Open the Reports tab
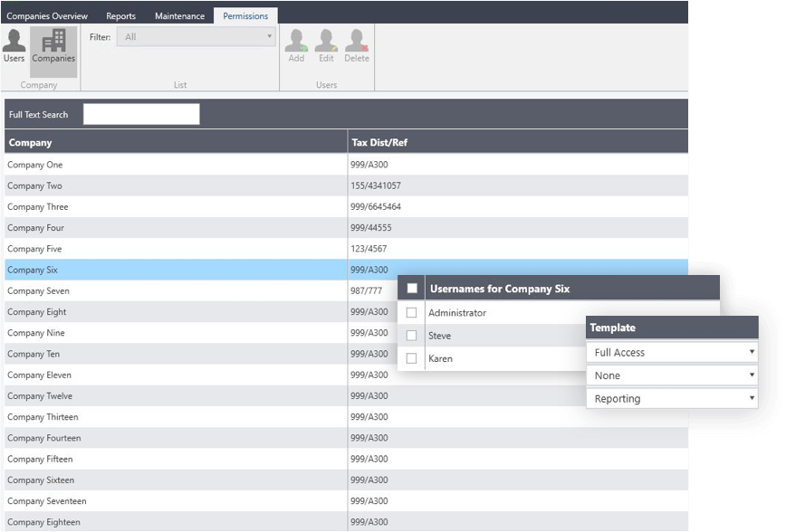786x532 pixels. [120, 16]
